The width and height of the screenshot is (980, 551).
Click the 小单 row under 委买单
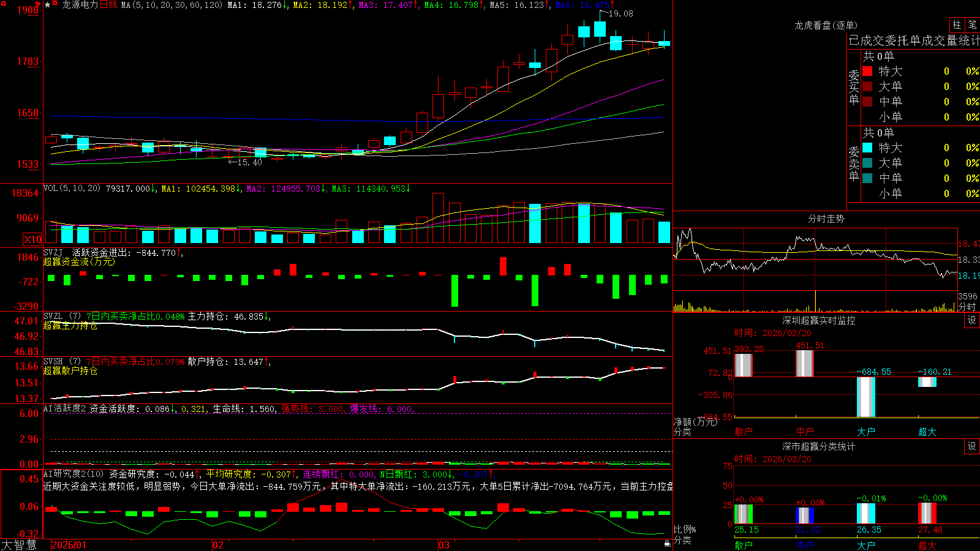pyautogui.click(x=921, y=117)
